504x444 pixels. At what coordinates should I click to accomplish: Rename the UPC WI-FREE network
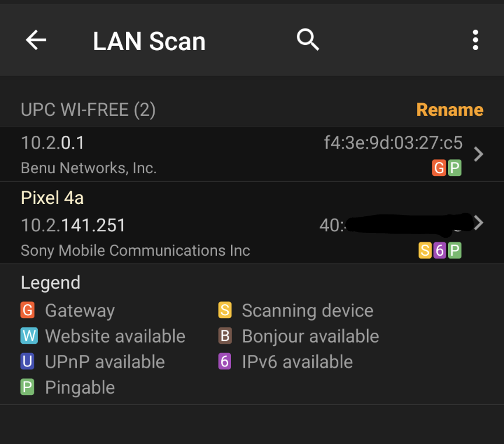point(449,110)
